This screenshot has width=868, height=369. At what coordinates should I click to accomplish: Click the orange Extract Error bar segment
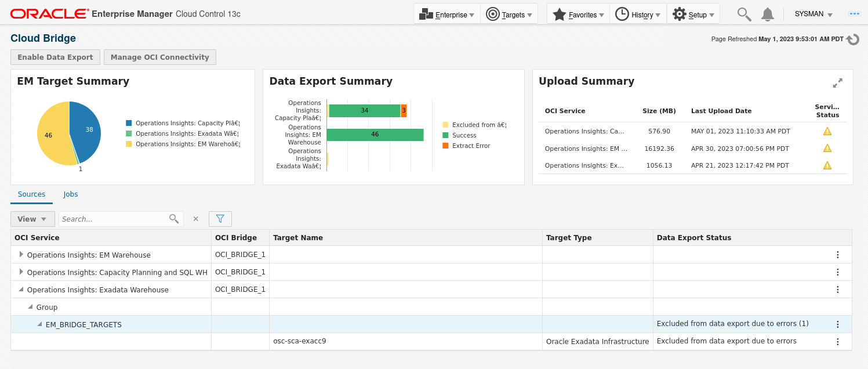[x=404, y=110]
